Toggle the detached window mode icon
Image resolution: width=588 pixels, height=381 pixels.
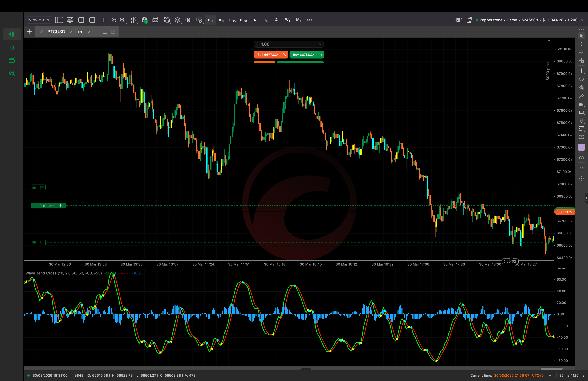tap(113, 32)
